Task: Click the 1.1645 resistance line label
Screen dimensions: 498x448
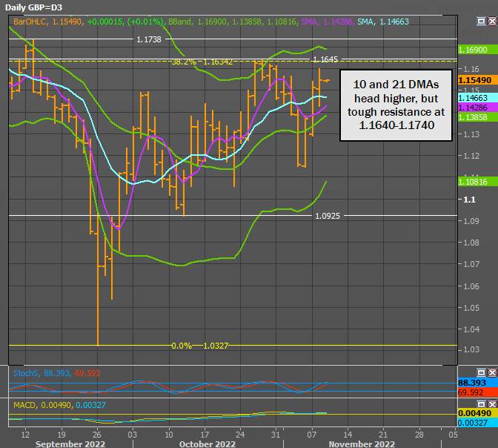Action: click(x=325, y=59)
